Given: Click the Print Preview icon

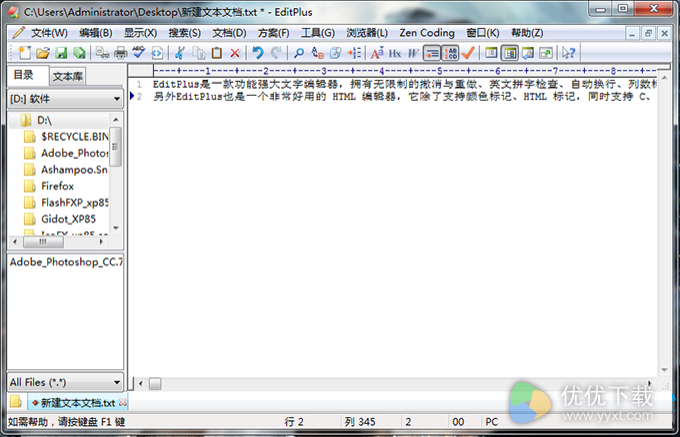Looking at the screenshot, I should tap(102, 53).
